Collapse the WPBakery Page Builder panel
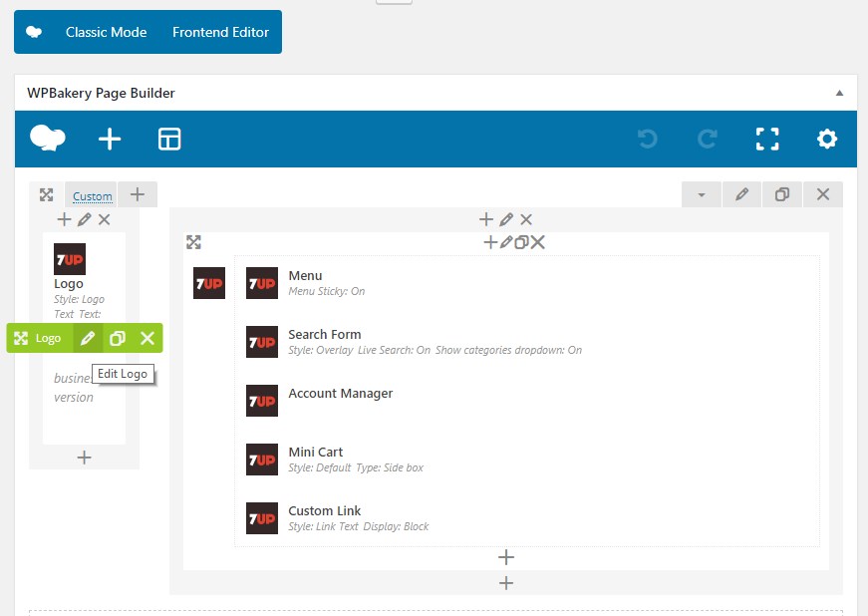Screen dimensions: 868x616 click(839, 93)
